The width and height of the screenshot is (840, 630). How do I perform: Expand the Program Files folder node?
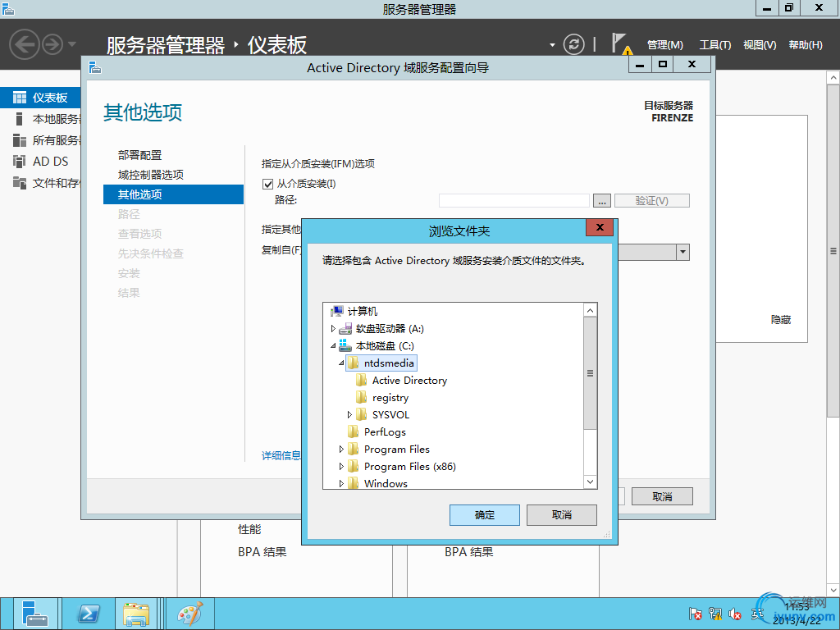[341, 449]
